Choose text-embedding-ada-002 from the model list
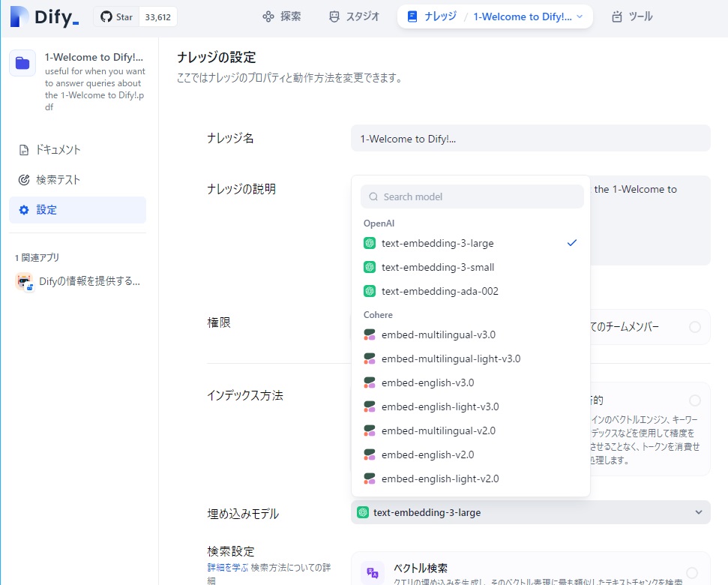Screen dimensions: 728x585 pos(471,292)
